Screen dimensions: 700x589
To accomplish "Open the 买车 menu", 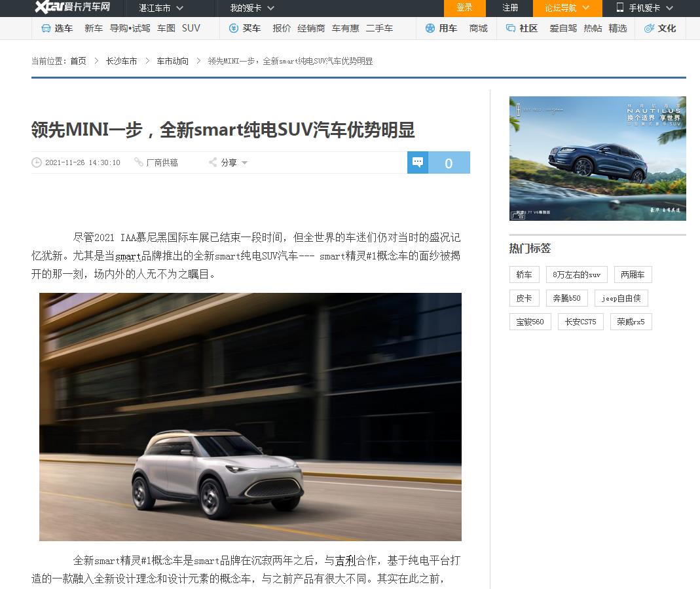I will coord(251,29).
